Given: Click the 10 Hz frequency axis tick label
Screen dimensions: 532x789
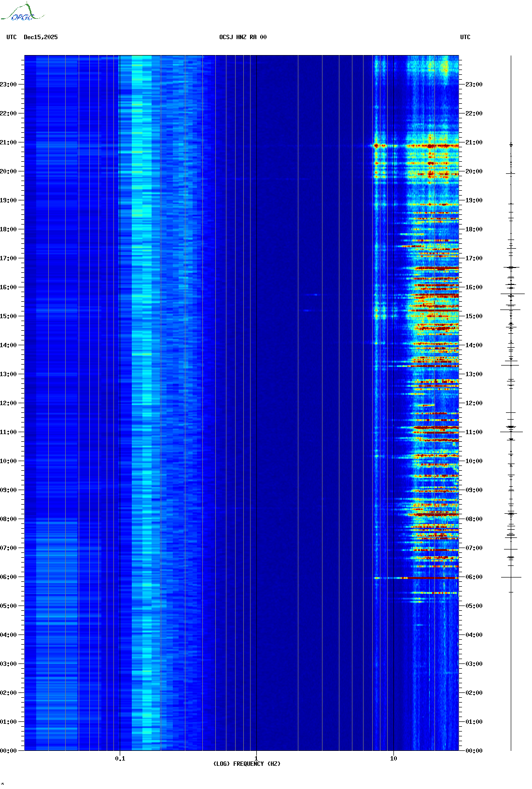Looking at the screenshot, I should (393, 758).
